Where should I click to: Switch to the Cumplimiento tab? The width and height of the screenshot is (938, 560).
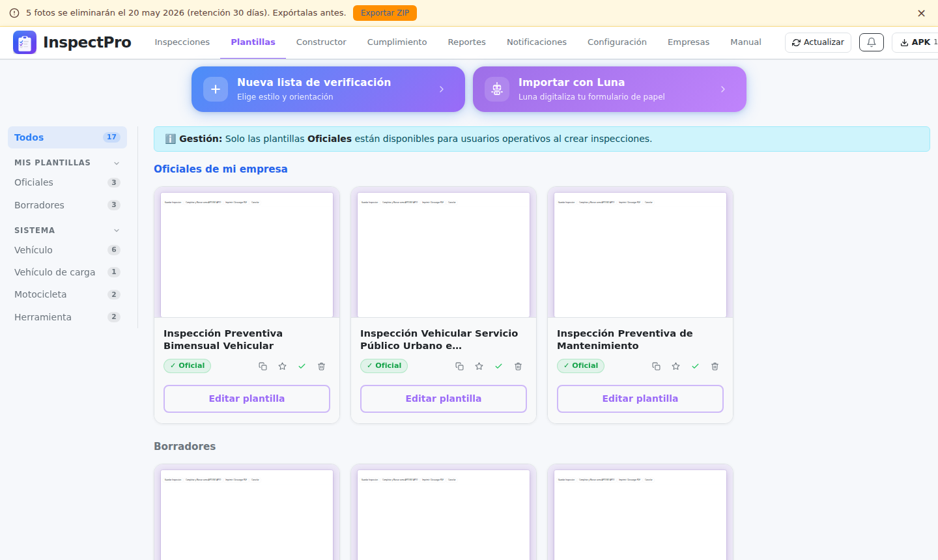click(397, 42)
